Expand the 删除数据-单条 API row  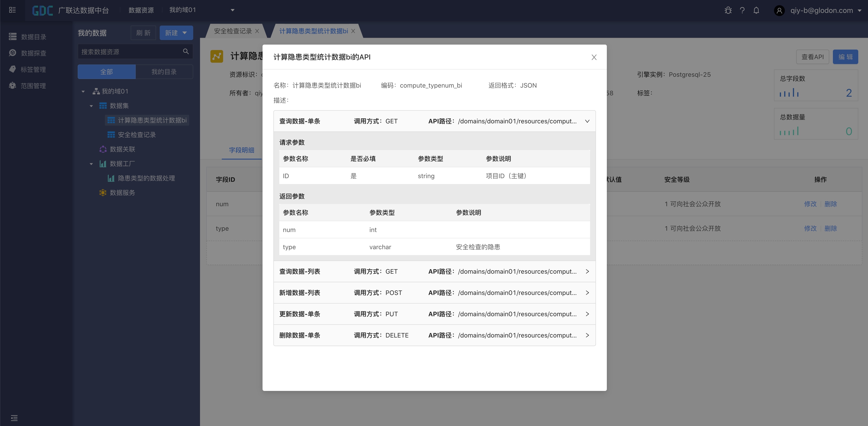pos(587,335)
